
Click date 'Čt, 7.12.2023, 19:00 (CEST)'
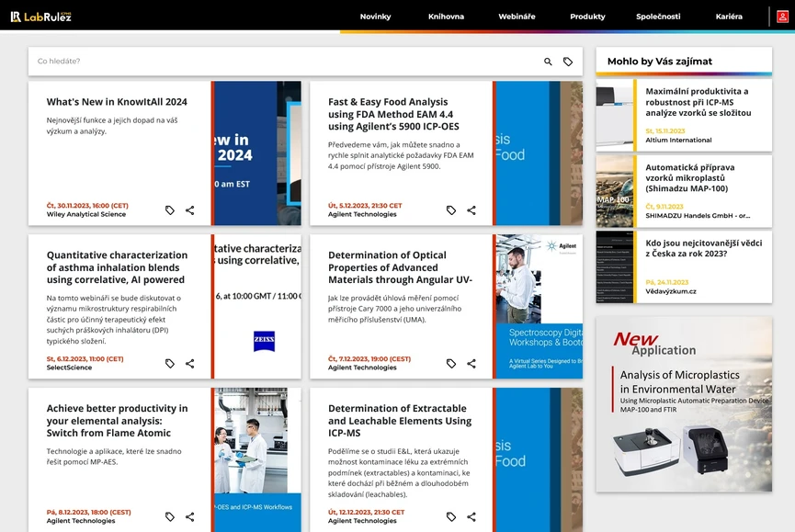369,358
